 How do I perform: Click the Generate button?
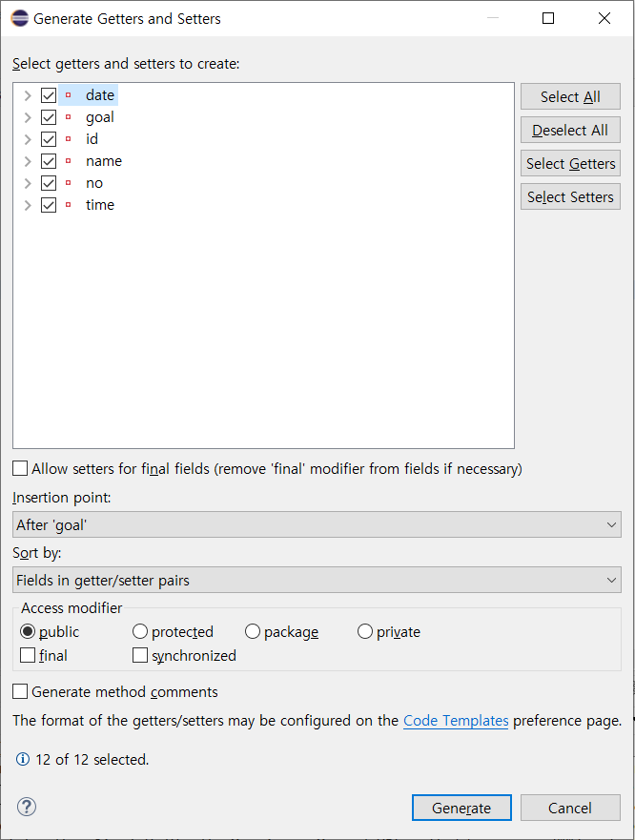461,808
